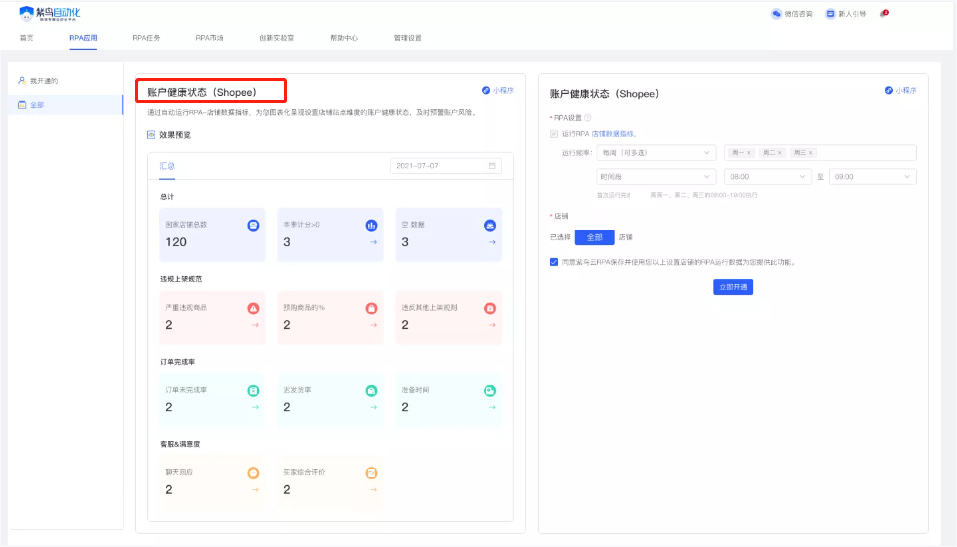Screen dimensions: 957x547
Task: Open the notification bell with red badge
Action: (884, 13)
